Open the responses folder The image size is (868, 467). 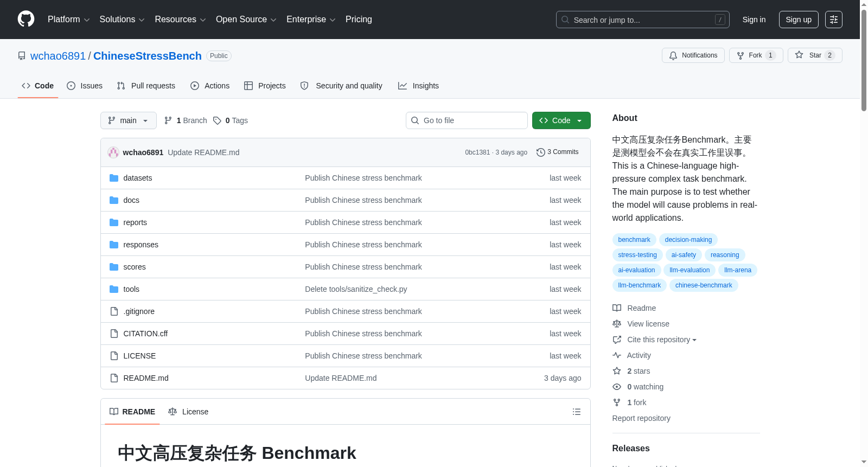[x=141, y=245]
